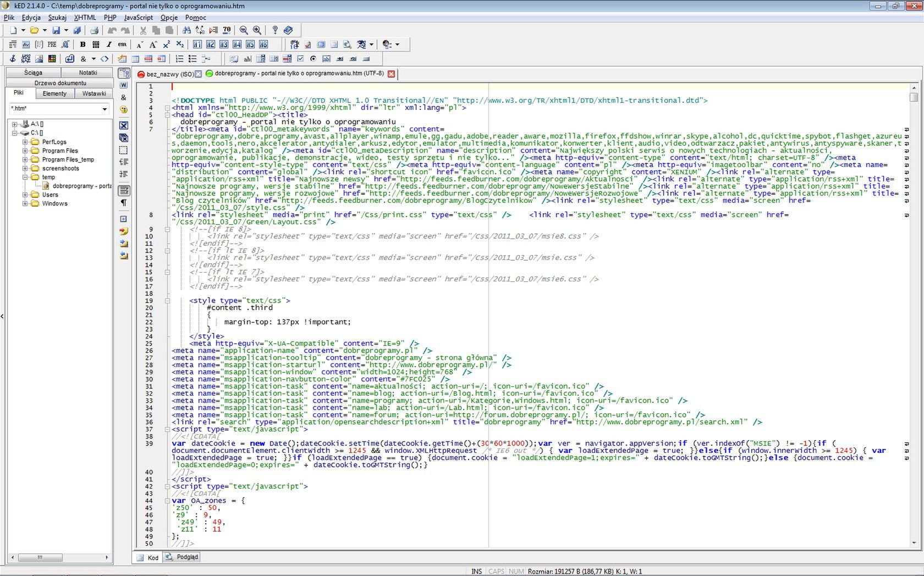The height and width of the screenshot is (576, 924).
Task: Print the document with the printer icon
Action: tap(94, 30)
